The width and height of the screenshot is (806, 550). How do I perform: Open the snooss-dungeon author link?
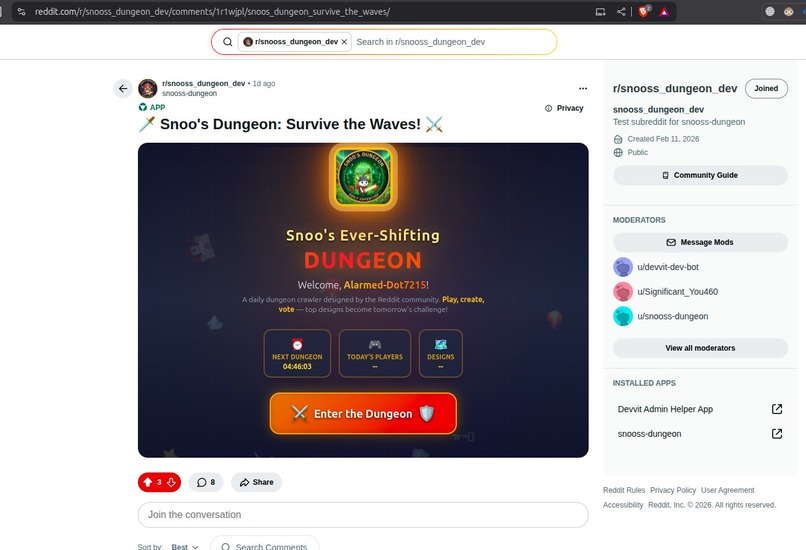189,94
